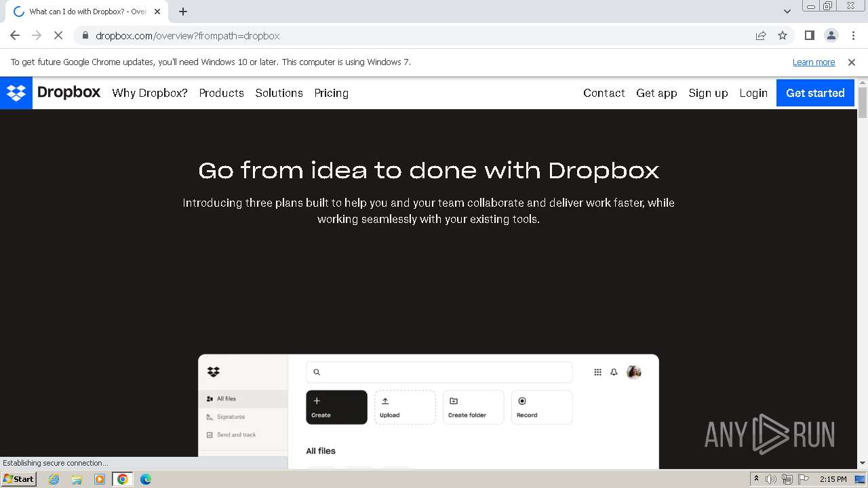Click the share page icon in address bar
This screenshot has height=488, width=868.
761,36
